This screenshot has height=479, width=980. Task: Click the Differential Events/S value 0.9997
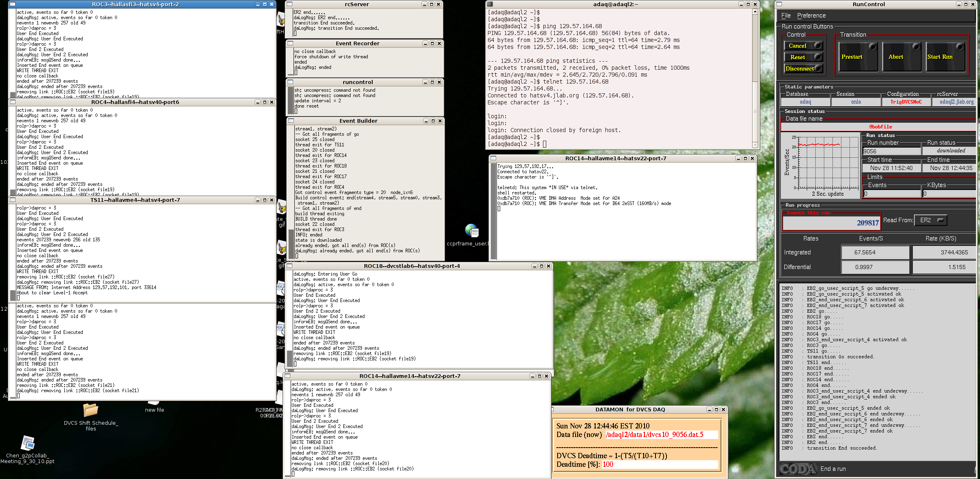pos(875,267)
